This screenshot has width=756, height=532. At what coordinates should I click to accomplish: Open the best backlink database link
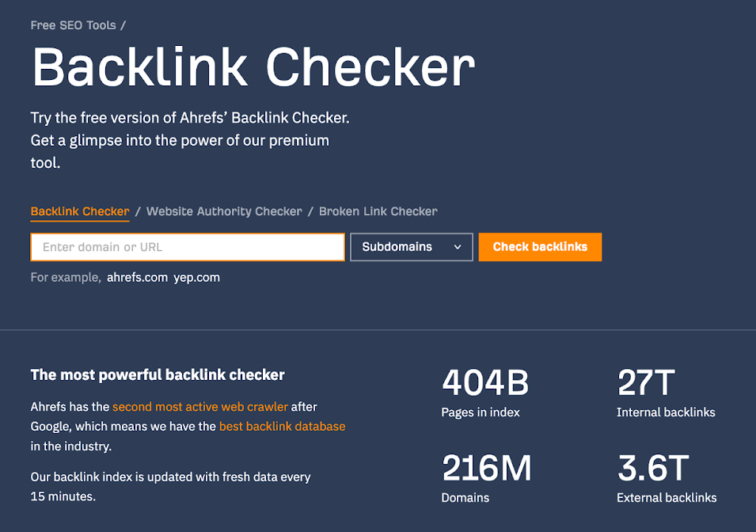coord(283,426)
